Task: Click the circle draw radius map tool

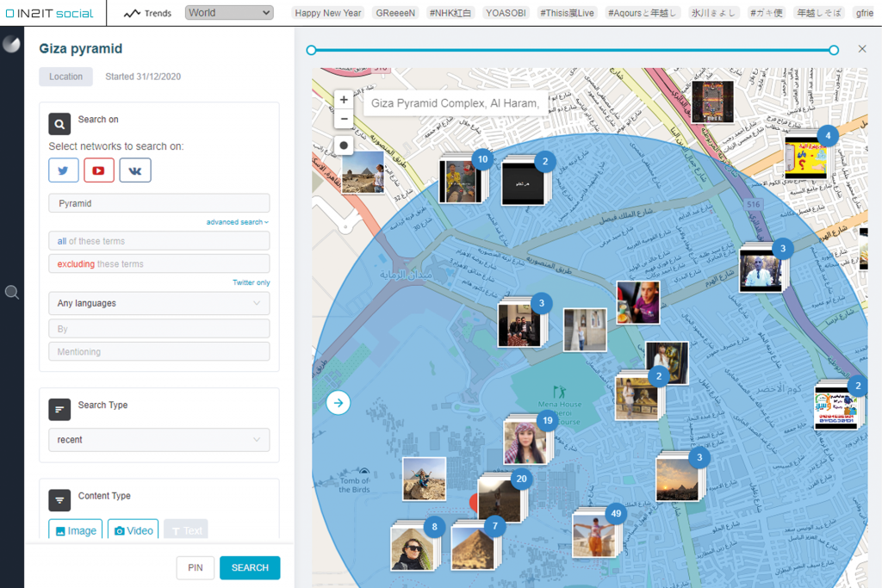Action: point(344,145)
